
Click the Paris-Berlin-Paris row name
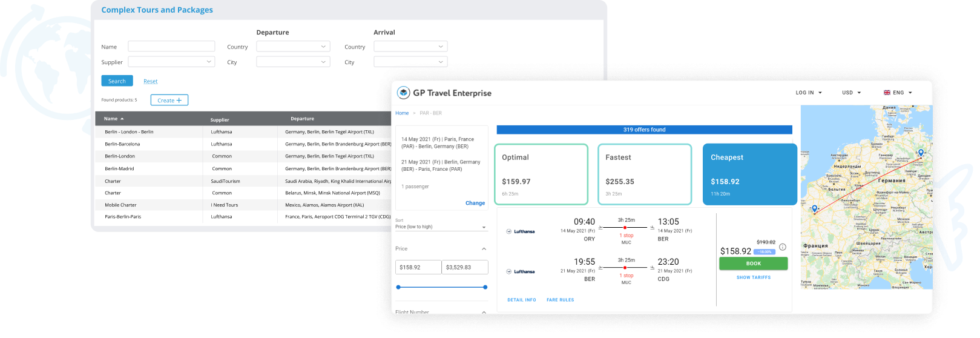pos(123,217)
